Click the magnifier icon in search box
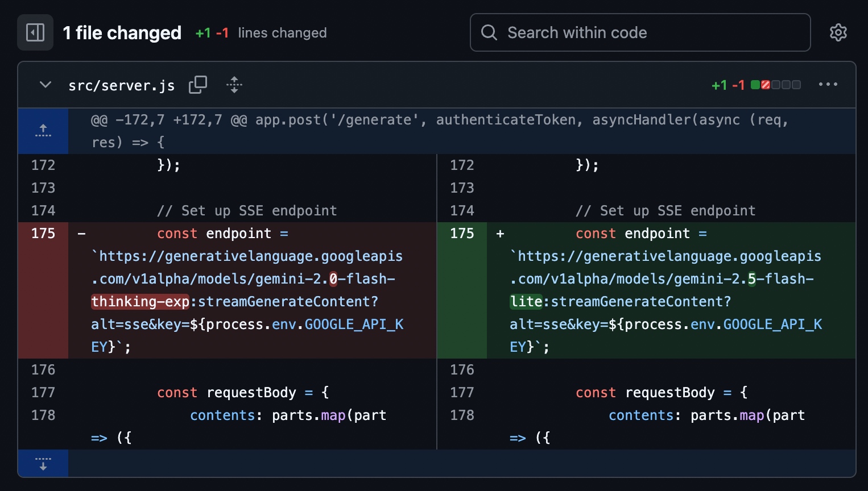This screenshot has width=868, height=491. 489,32
